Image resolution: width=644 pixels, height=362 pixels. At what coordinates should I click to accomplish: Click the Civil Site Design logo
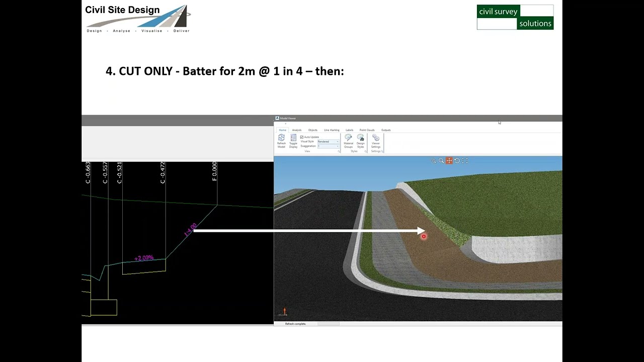(138, 19)
